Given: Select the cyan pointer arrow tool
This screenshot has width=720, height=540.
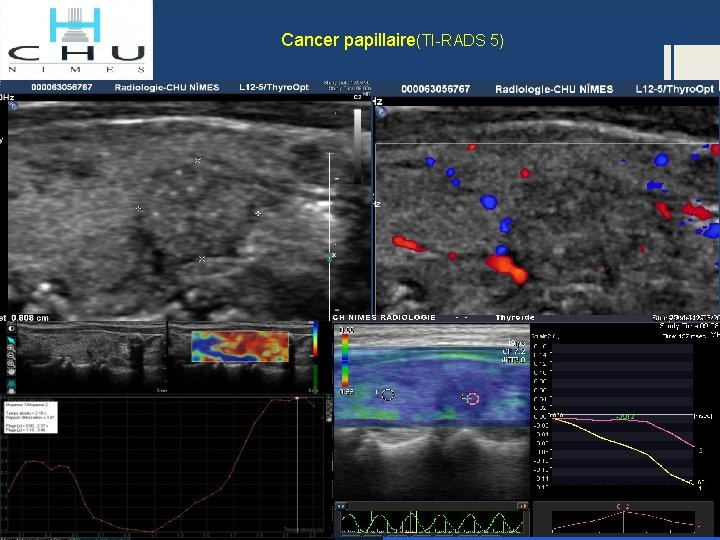Looking at the screenshot, I should (x=11, y=340).
